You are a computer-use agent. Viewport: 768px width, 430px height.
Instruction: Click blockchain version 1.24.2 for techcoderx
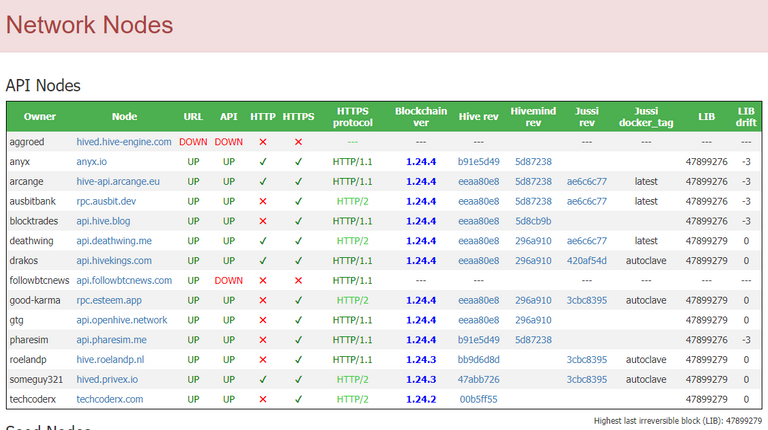(x=421, y=399)
